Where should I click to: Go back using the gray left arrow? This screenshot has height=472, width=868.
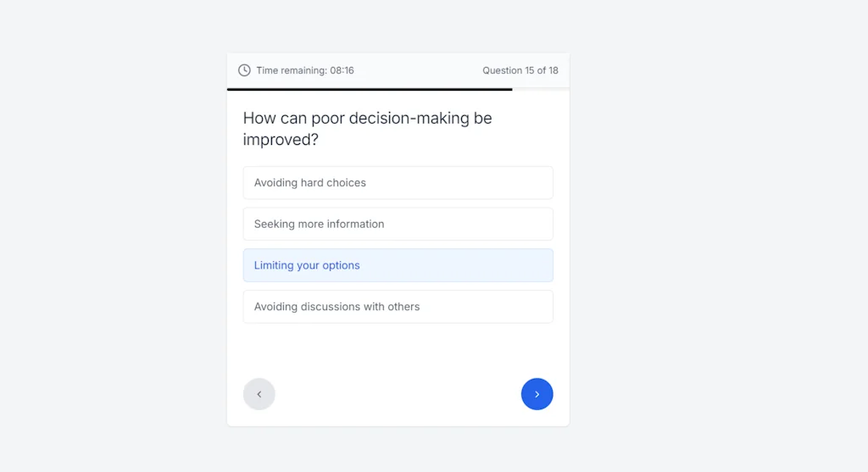[x=259, y=394]
